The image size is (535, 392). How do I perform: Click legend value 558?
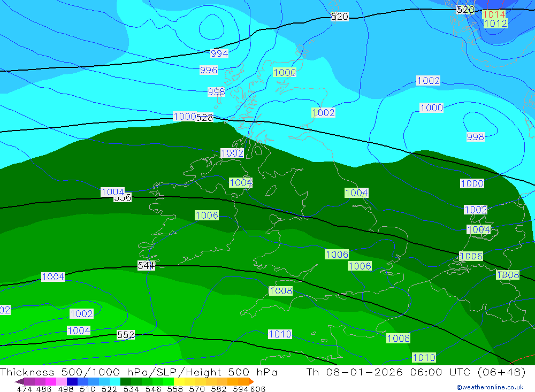[x=175, y=389]
